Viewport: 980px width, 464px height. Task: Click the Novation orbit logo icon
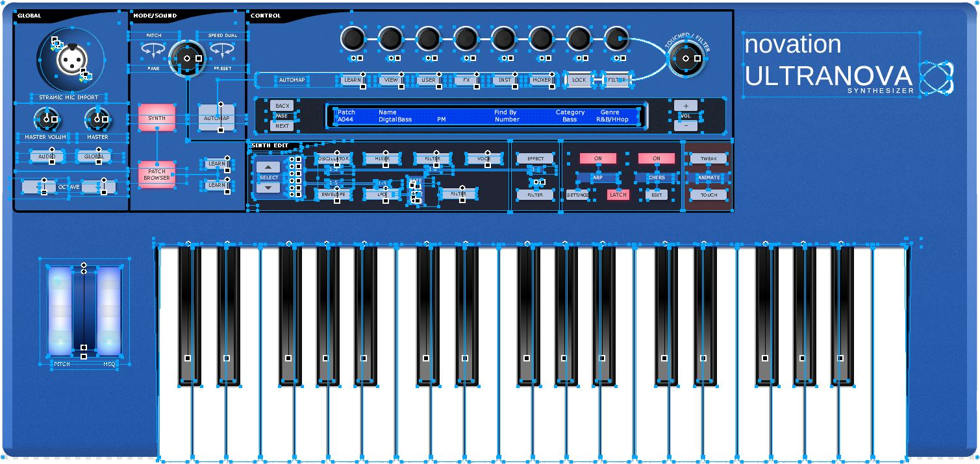[936, 77]
